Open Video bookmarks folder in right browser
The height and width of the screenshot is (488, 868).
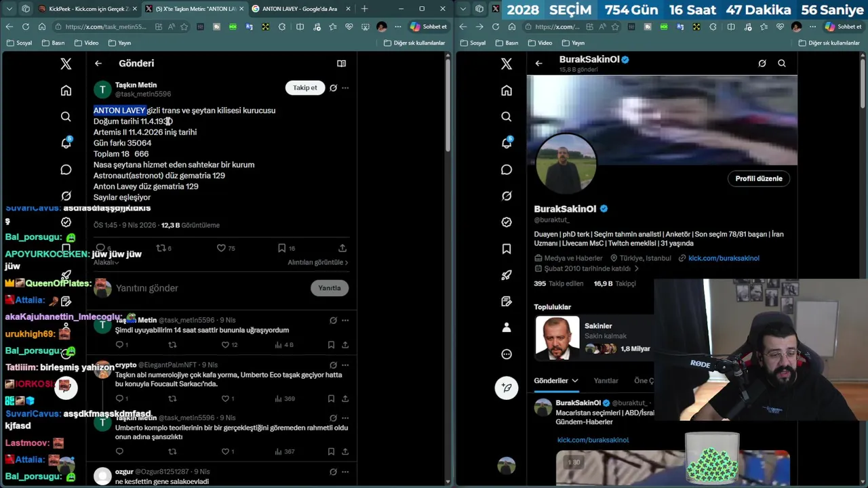pyautogui.click(x=540, y=43)
